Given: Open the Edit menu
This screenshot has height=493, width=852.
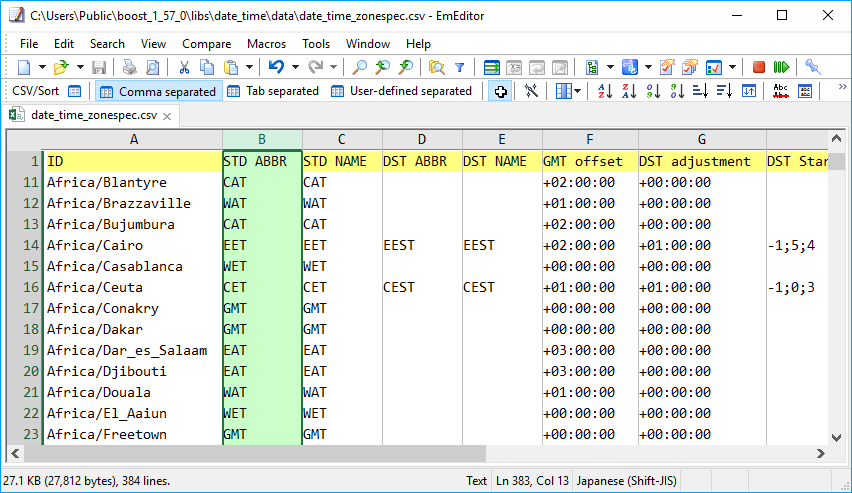Looking at the screenshot, I should [x=64, y=44].
